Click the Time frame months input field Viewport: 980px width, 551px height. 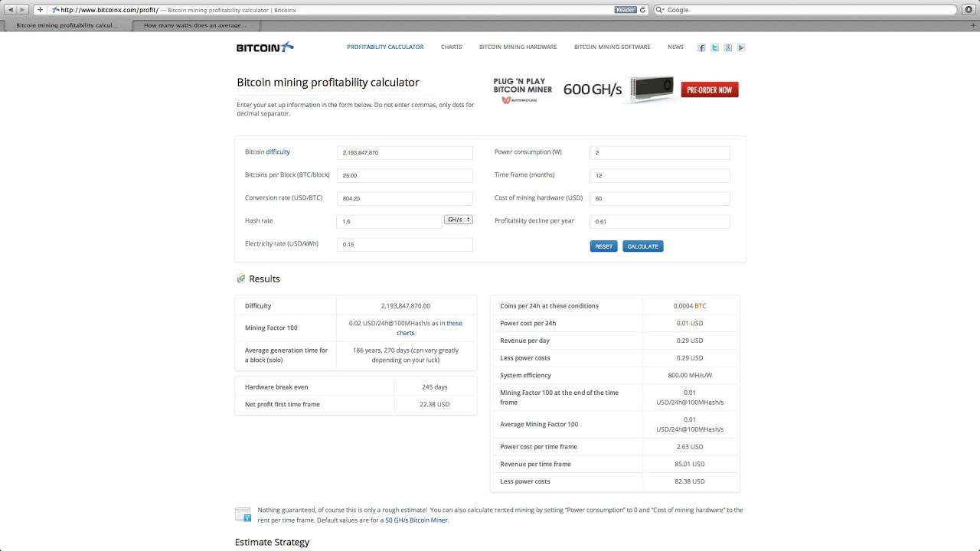(x=659, y=175)
